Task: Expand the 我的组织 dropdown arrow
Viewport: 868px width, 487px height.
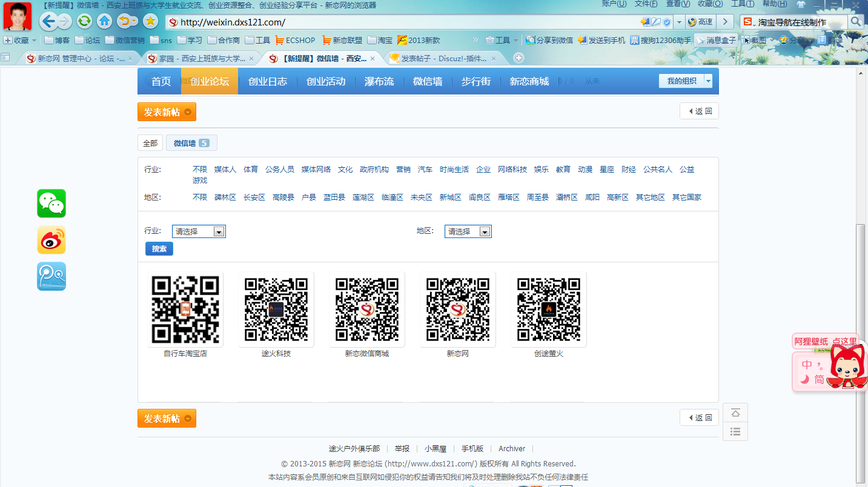Action: point(707,79)
